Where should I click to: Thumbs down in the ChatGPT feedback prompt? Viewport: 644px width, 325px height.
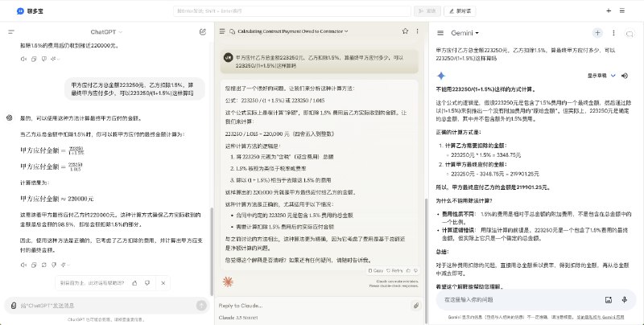click(x=147, y=283)
